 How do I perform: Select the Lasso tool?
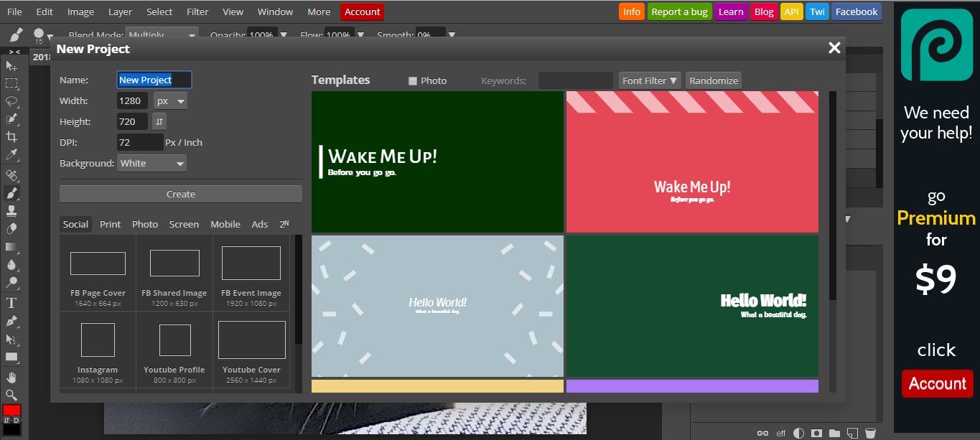(x=11, y=101)
